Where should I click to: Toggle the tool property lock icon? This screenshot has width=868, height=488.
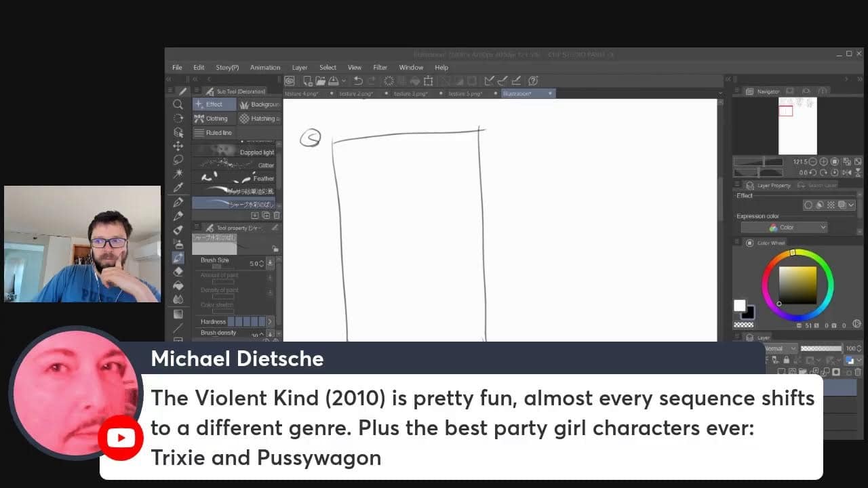pos(275,249)
